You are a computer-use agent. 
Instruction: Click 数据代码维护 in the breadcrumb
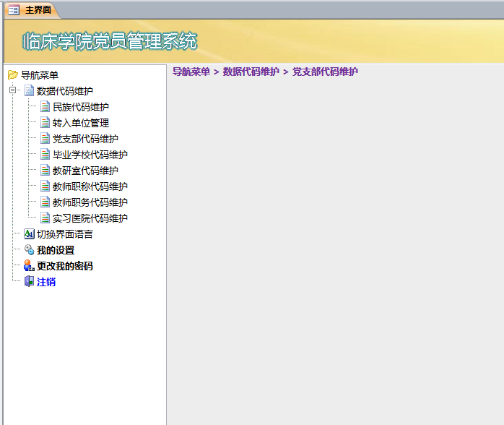251,72
